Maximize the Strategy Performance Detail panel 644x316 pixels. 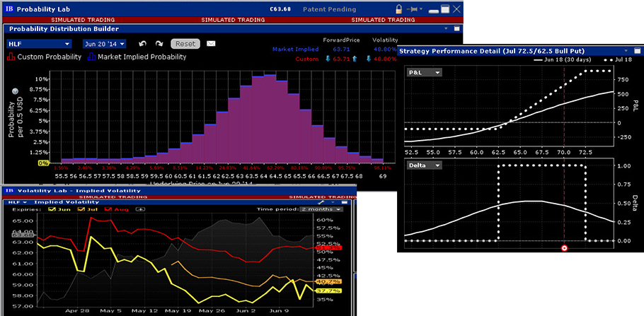coord(637,51)
